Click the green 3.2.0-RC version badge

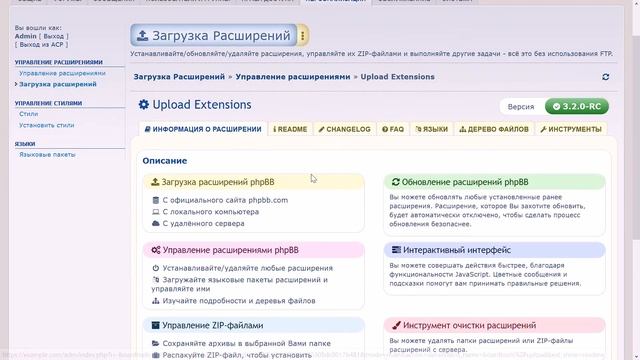577,107
